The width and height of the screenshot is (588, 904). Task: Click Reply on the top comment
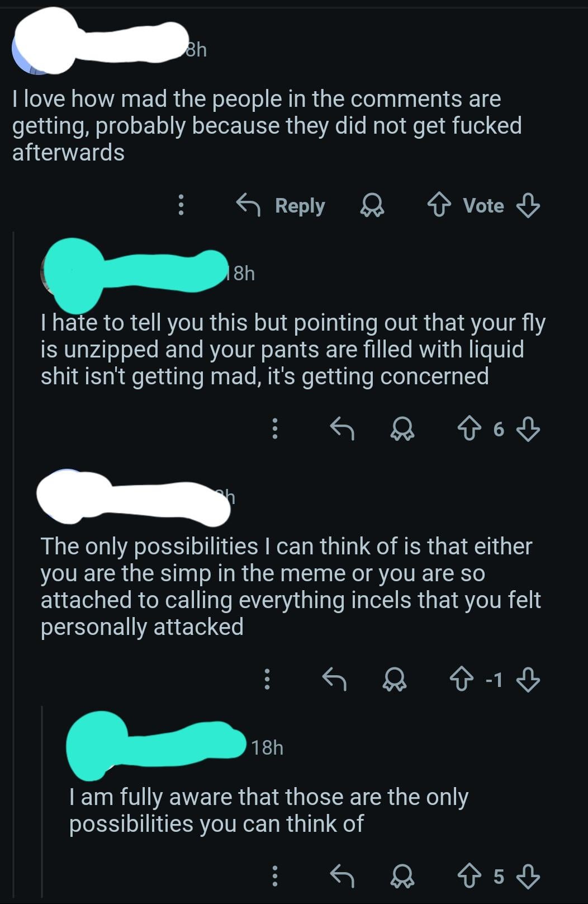pyautogui.click(x=281, y=205)
